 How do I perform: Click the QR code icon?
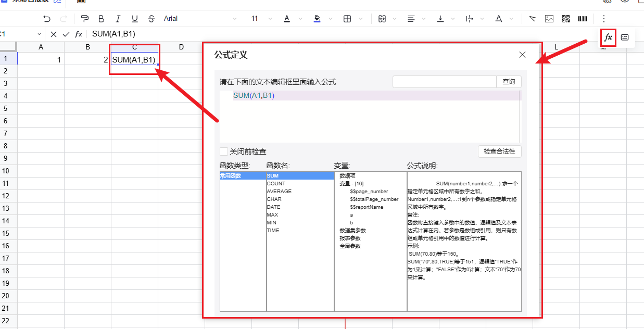click(x=566, y=19)
